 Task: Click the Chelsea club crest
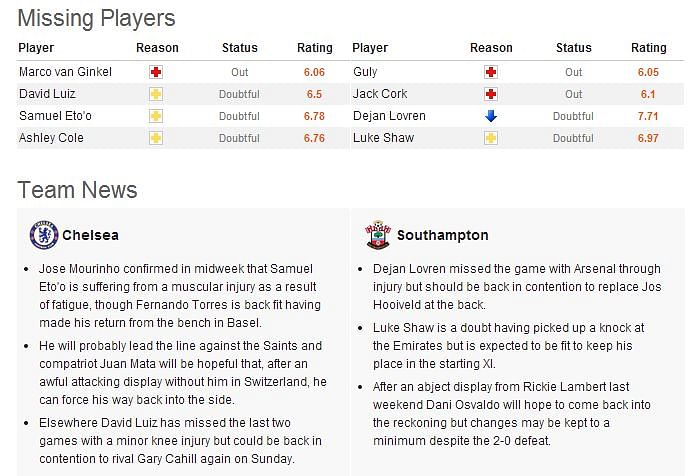[x=43, y=235]
